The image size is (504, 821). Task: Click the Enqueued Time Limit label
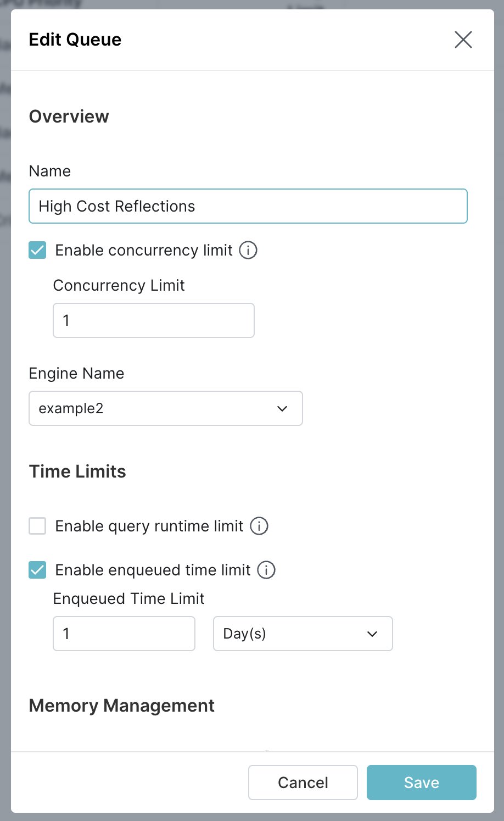click(129, 598)
